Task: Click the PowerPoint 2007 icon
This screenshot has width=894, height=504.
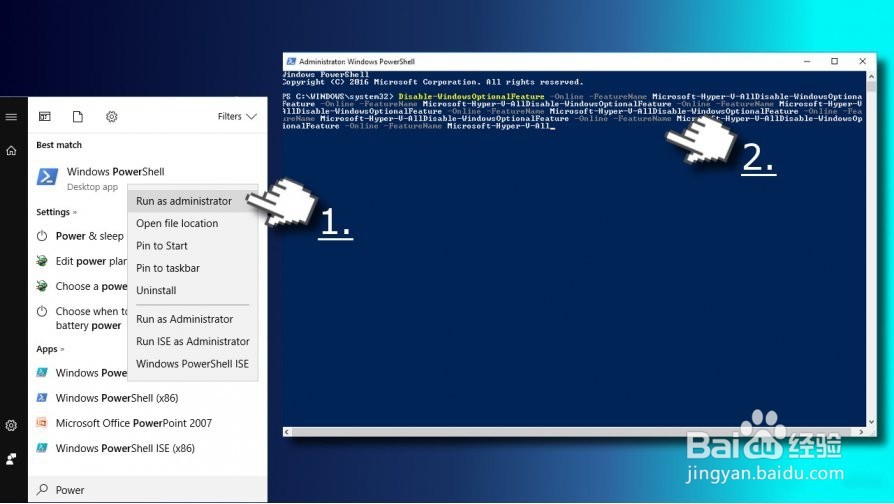Action: click(x=42, y=422)
